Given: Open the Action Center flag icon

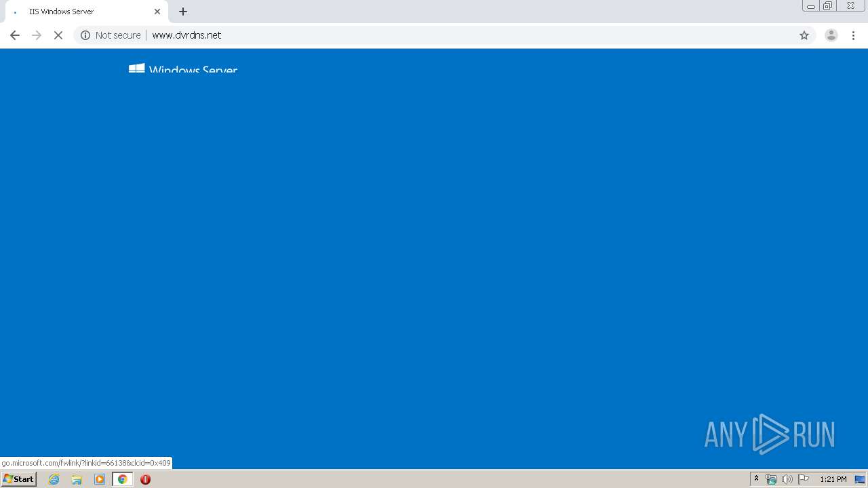Looking at the screenshot, I should (x=804, y=479).
